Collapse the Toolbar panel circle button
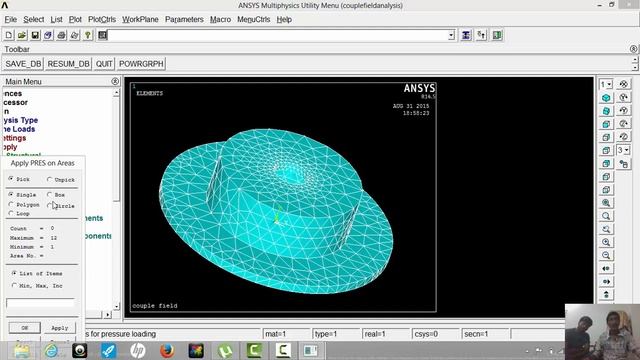 click(x=633, y=49)
